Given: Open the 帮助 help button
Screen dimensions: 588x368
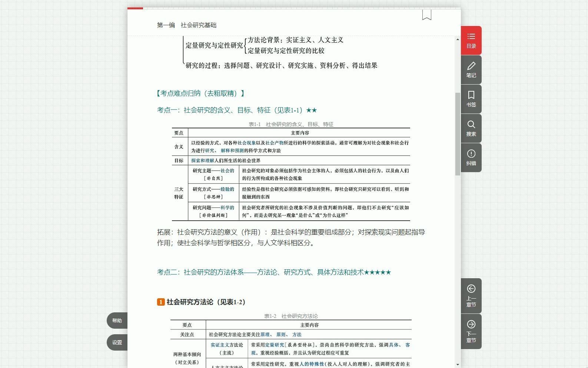Looking at the screenshot, I should [x=117, y=321].
